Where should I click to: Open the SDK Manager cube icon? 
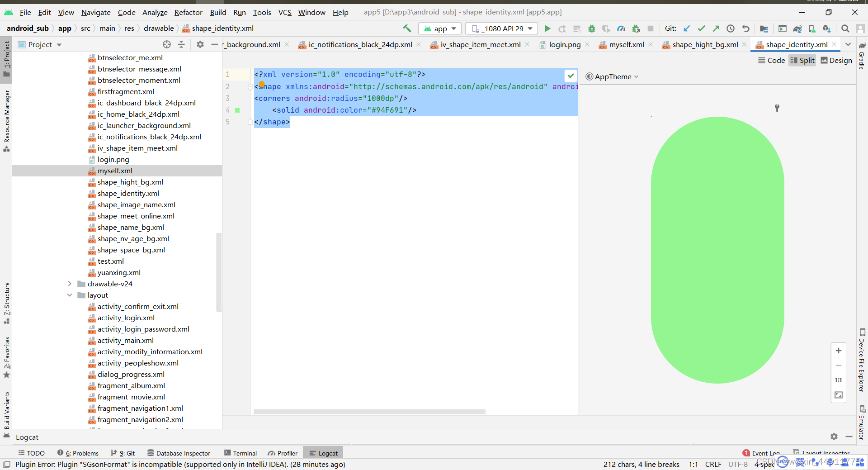tap(827, 28)
